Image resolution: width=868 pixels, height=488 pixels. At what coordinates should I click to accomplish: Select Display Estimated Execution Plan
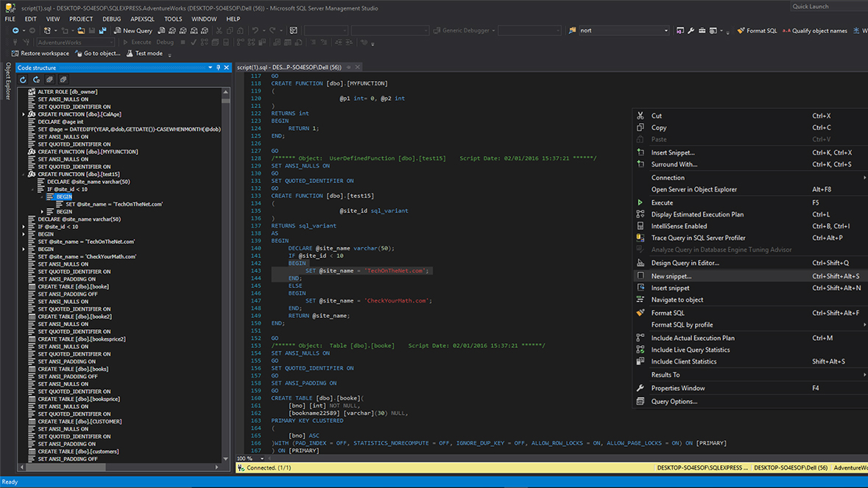pos(696,214)
